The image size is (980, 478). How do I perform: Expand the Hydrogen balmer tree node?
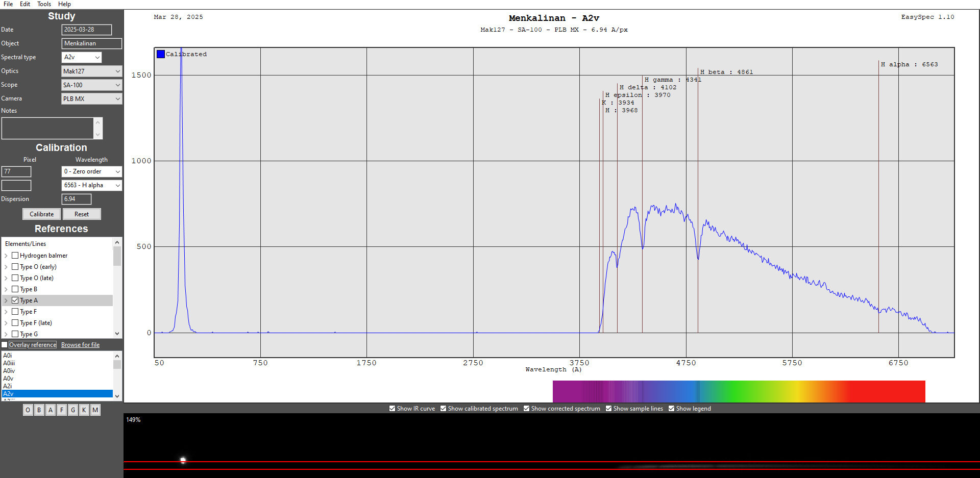coord(6,256)
